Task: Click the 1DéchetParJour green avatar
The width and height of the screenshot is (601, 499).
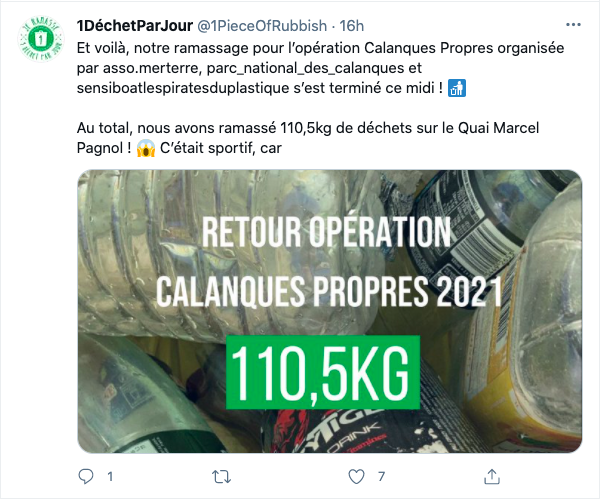Action: click(x=41, y=39)
